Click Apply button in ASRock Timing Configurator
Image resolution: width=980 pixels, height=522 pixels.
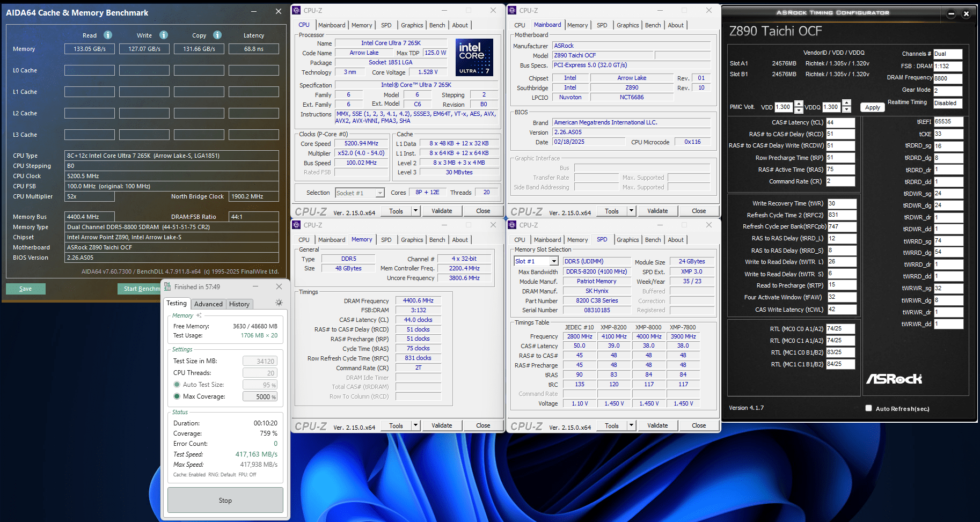pyautogui.click(x=872, y=107)
